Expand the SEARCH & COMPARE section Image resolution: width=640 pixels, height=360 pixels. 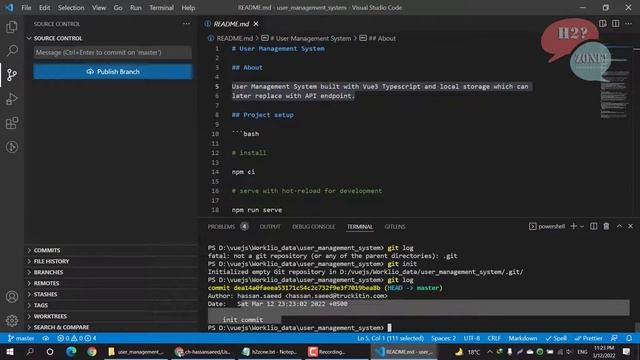tap(61, 327)
